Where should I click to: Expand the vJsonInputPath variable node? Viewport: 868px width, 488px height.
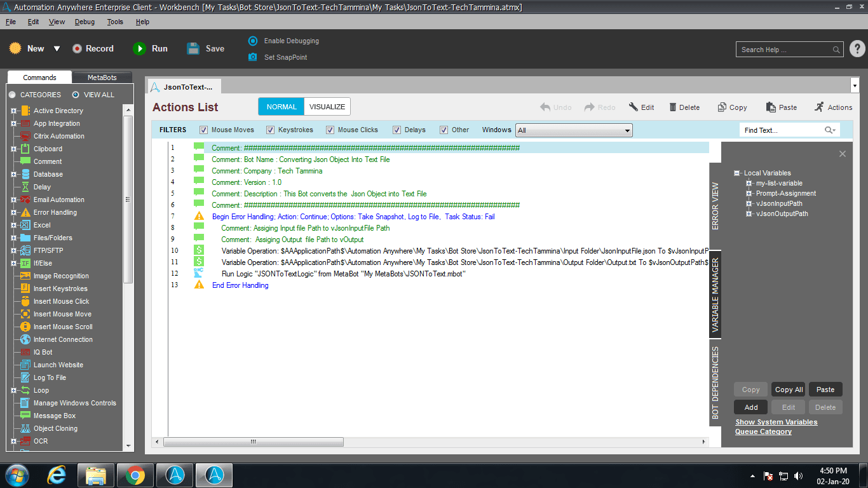pos(749,203)
